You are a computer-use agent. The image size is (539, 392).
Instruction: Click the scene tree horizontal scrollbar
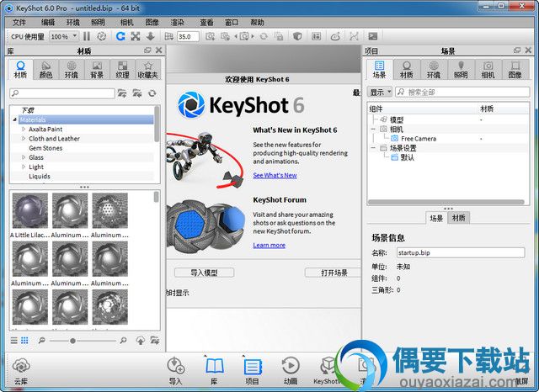click(446, 202)
